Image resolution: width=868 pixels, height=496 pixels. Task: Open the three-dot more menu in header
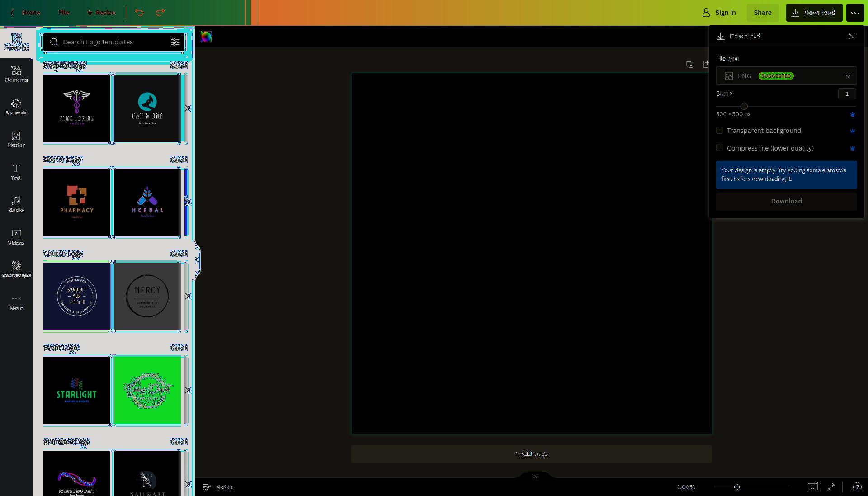tap(855, 13)
